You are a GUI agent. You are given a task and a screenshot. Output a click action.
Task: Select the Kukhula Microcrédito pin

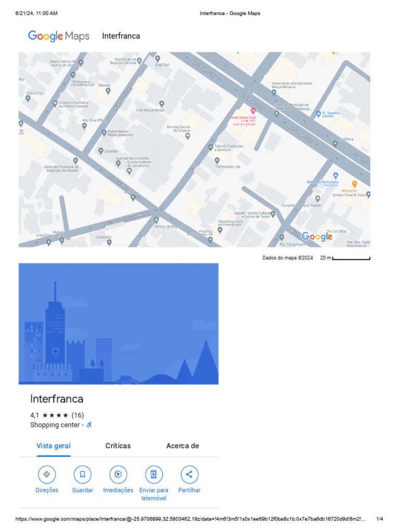point(118,164)
